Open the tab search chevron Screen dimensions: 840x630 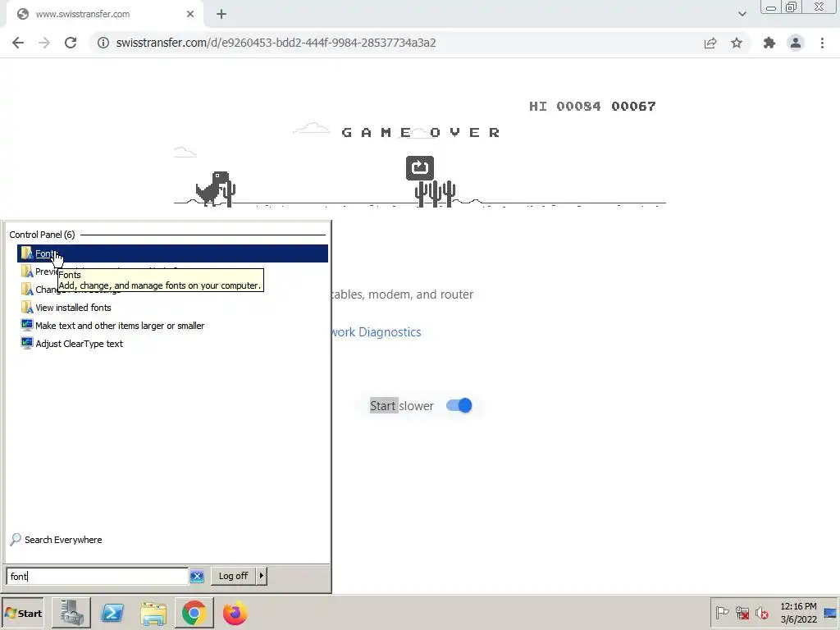coord(742,15)
